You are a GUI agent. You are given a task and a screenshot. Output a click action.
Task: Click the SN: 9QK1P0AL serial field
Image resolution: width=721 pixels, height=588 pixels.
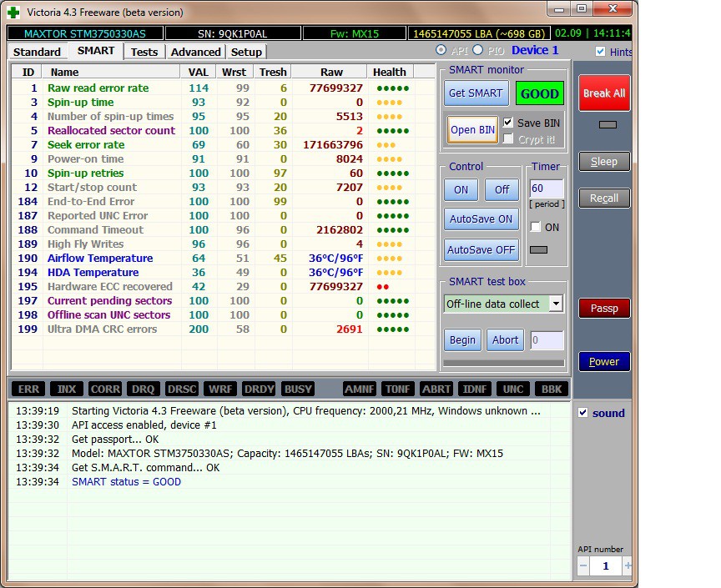click(x=233, y=33)
